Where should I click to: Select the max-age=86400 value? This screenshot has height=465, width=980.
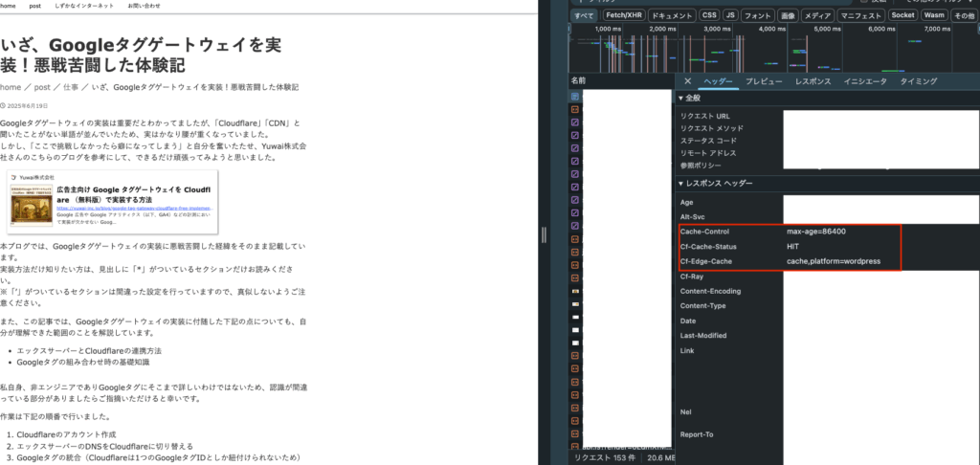point(816,232)
